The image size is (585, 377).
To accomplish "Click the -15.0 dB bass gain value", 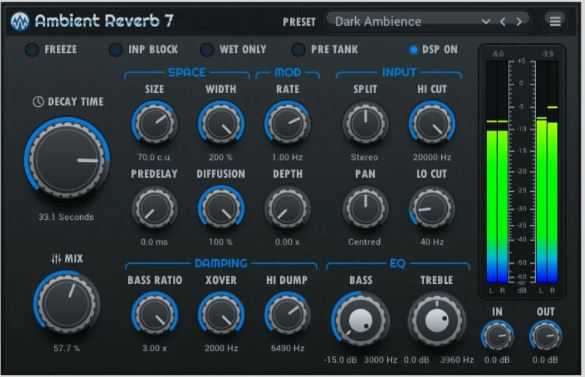I will pyautogui.click(x=340, y=360).
